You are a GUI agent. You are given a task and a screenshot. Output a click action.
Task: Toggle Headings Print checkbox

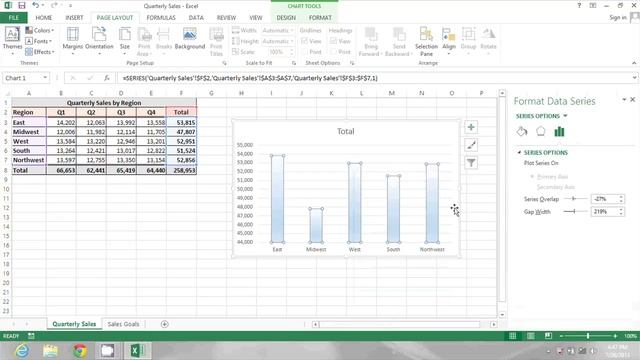click(333, 52)
